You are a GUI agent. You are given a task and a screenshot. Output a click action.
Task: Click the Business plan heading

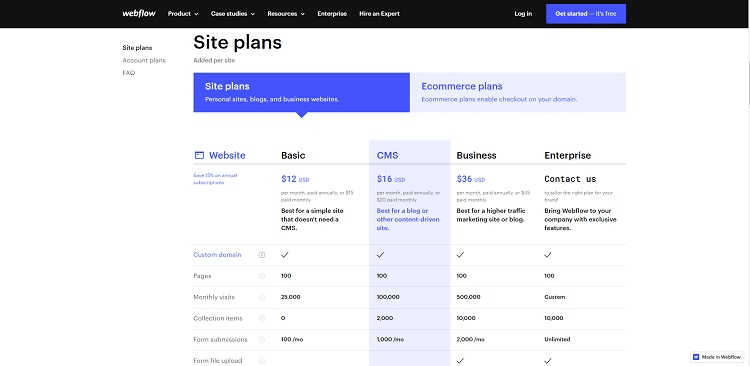pos(476,155)
